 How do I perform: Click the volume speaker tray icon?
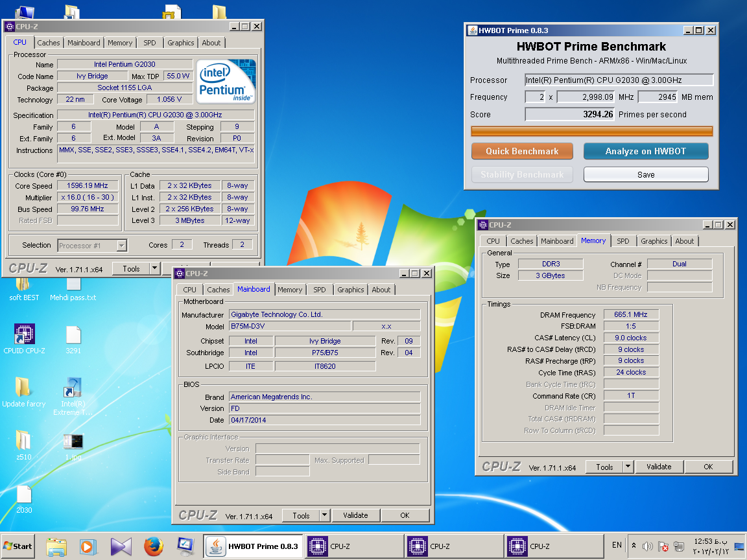pyautogui.click(x=647, y=546)
